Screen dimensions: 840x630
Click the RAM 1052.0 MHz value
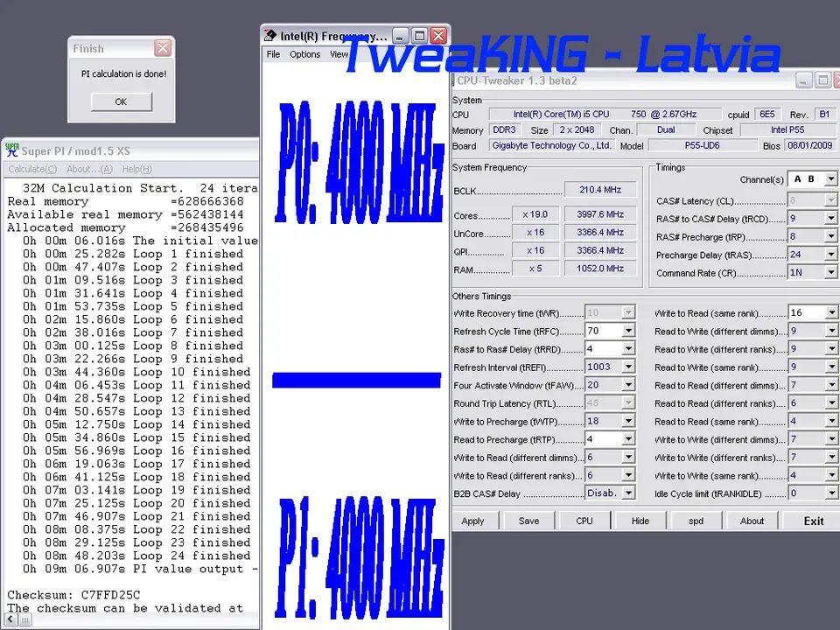600,269
